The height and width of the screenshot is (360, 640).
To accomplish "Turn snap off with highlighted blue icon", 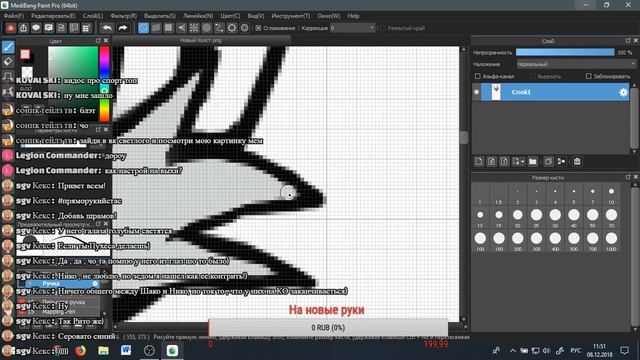I will click(x=143, y=28).
